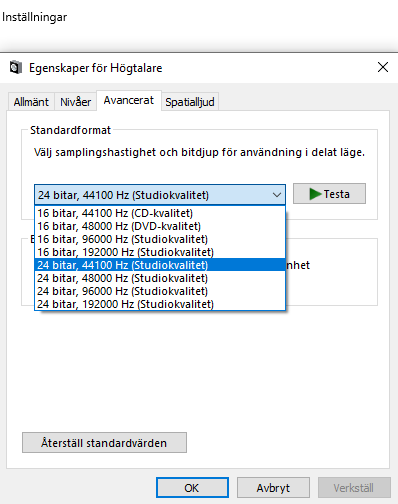Pick 16 bitar, 192000 Hz (Studiokvalitet)
Image resolution: width=398 pixels, height=504 pixels.
point(160,252)
